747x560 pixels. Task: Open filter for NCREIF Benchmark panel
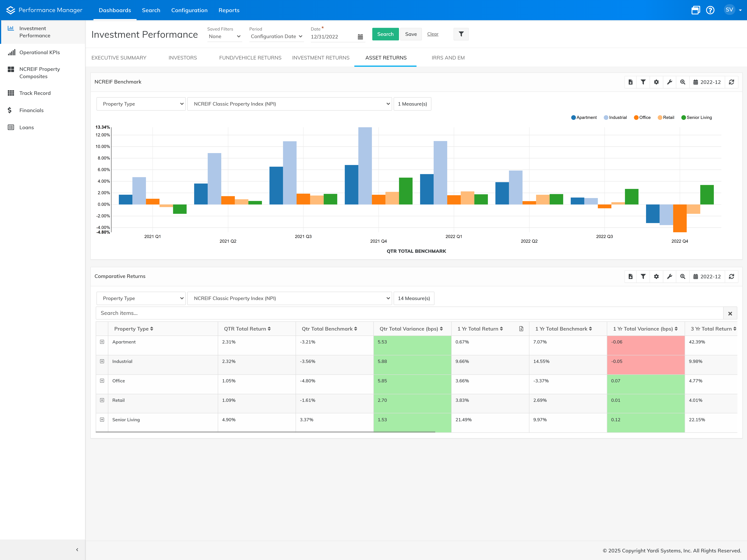tap(643, 82)
